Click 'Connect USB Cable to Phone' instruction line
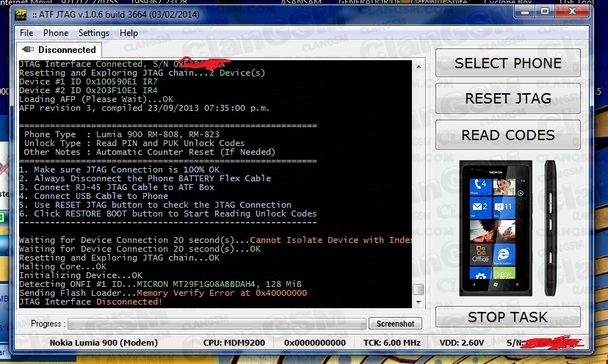 (x=93, y=196)
